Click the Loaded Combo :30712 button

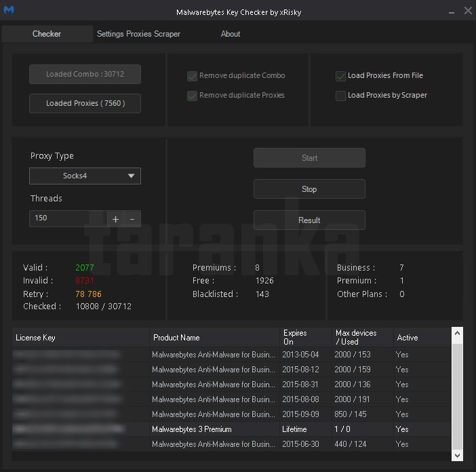85,74
